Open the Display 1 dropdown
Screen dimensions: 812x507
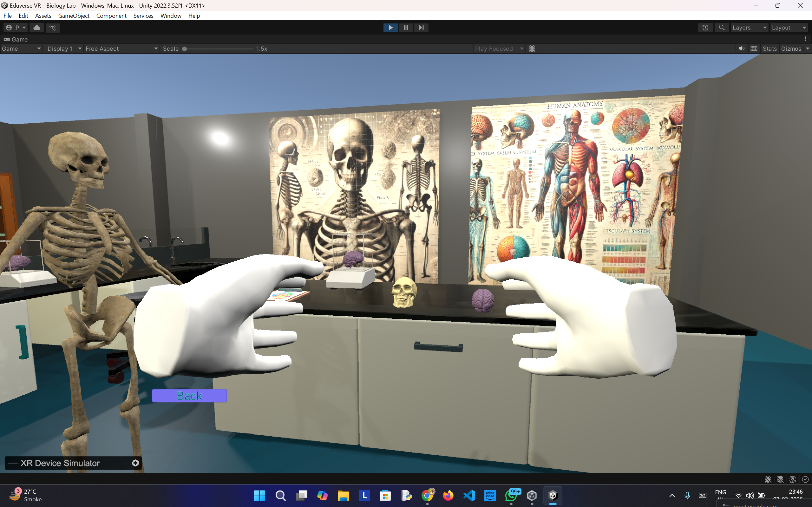click(64, 48)
